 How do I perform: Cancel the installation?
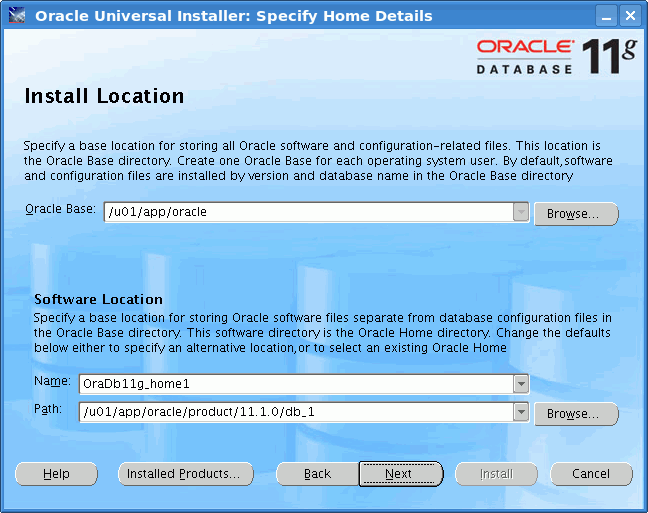[591, 474]
